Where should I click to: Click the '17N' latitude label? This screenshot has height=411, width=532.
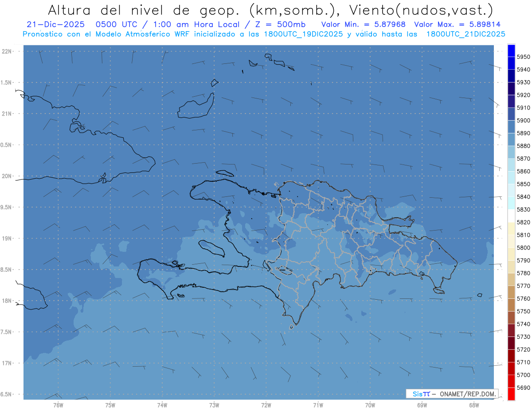tap(7, 363)
